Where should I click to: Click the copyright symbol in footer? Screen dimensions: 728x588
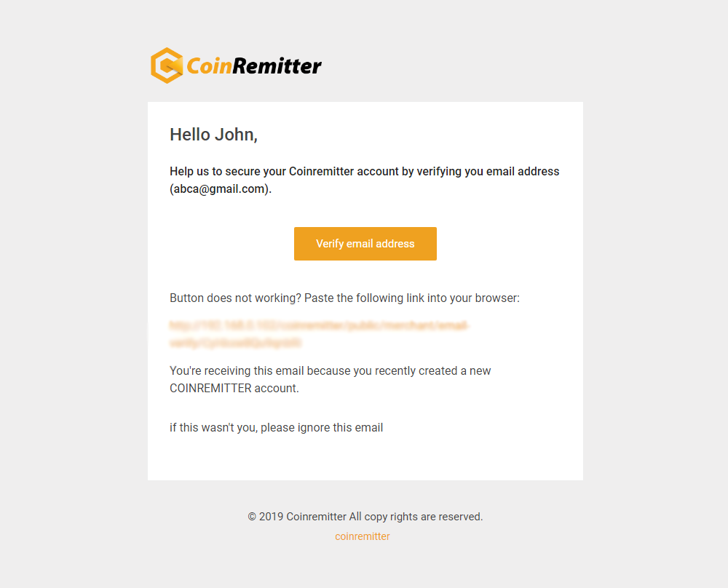click(252, 517)
